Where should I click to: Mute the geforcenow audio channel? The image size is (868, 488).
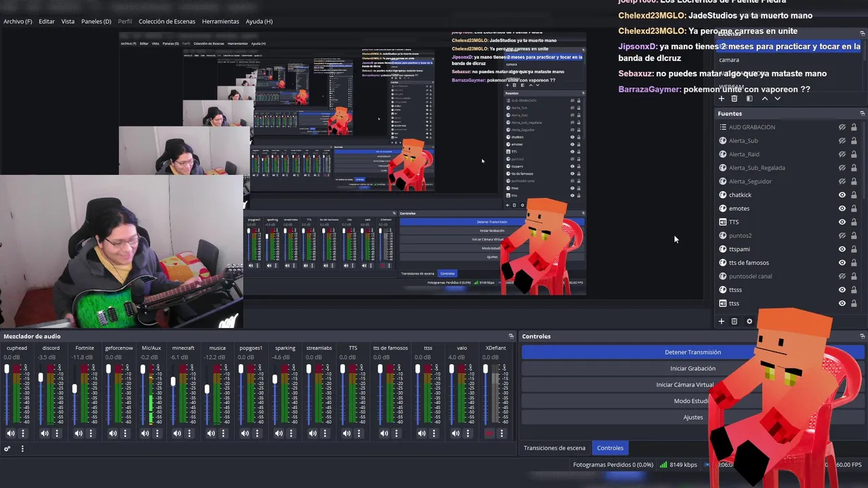[x=112, y=433]
